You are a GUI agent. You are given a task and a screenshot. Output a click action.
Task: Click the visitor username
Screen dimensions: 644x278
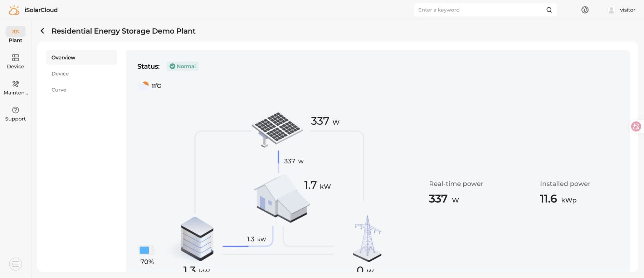(x=628, y=10)
